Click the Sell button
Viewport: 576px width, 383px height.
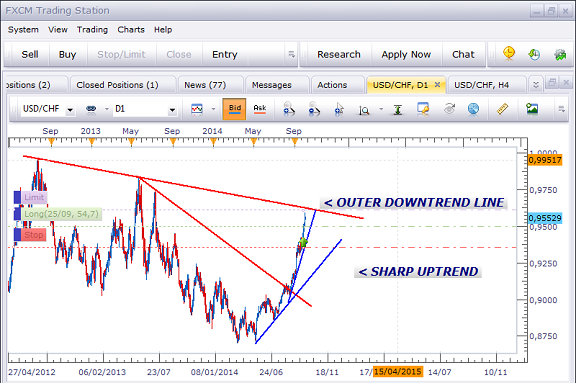pos(30,54)
